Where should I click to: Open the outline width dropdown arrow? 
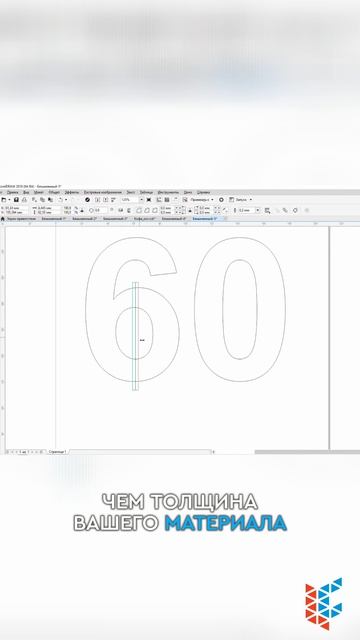(258, 210)
